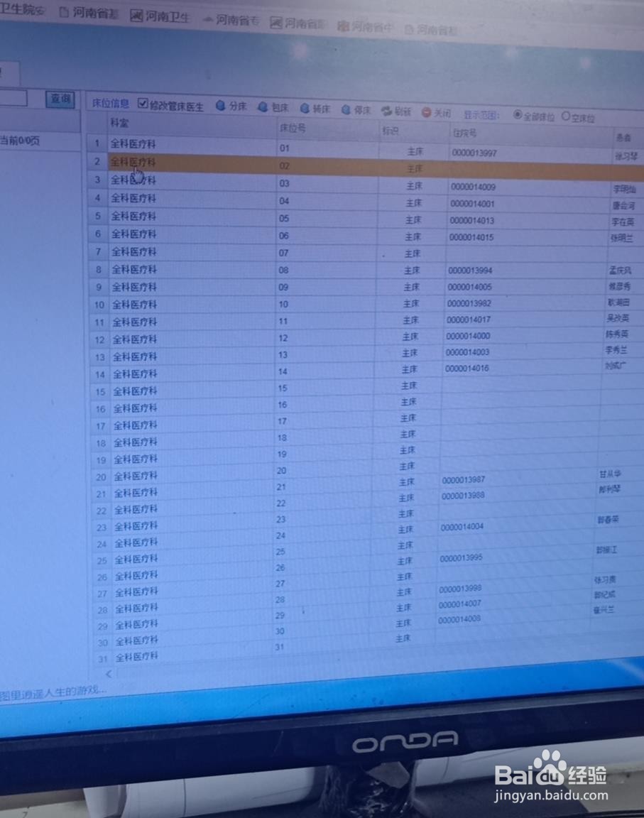Select the row with 住院号 0000013987

click(365, 483)
